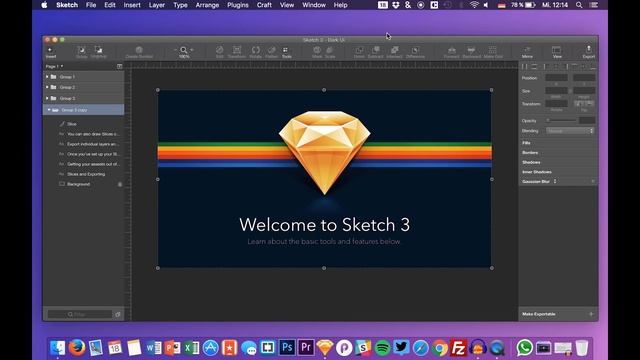Toggle the Gaussian Blur checkbox
The height and width of the screenshot is (360, 640).
(x=593, y=182)
